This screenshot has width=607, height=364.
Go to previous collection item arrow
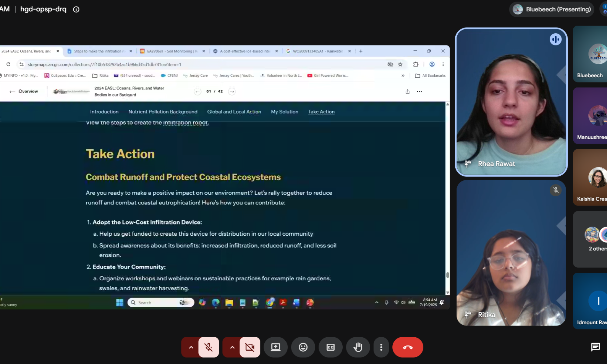click(x=197, y=91)
